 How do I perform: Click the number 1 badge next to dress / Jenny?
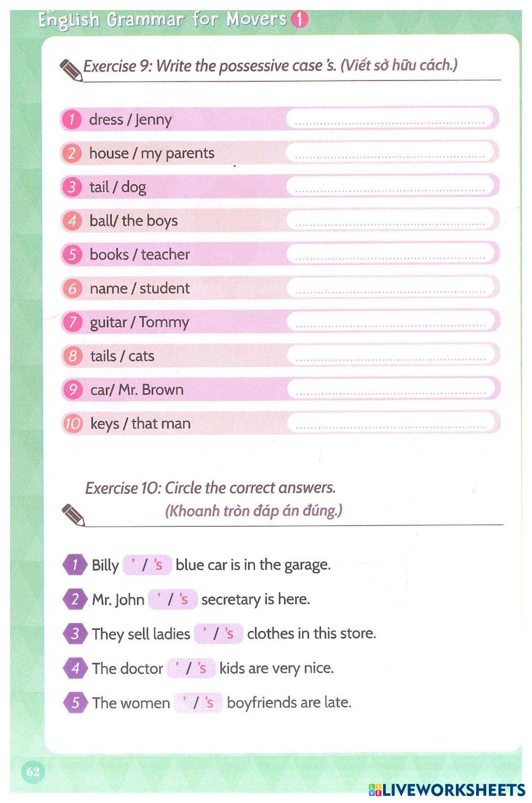coord(71,119)
